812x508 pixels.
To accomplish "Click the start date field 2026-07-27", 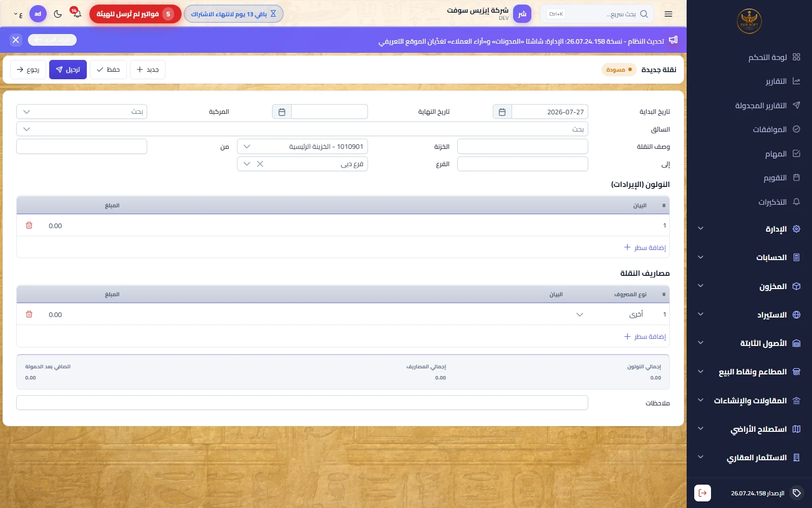I will tap(550, 112).
